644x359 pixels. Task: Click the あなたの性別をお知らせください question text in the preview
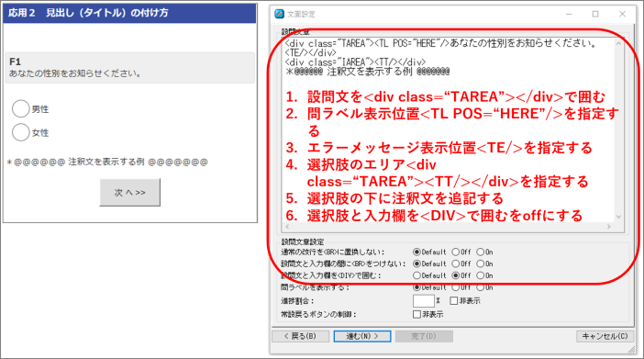(75, 73)
